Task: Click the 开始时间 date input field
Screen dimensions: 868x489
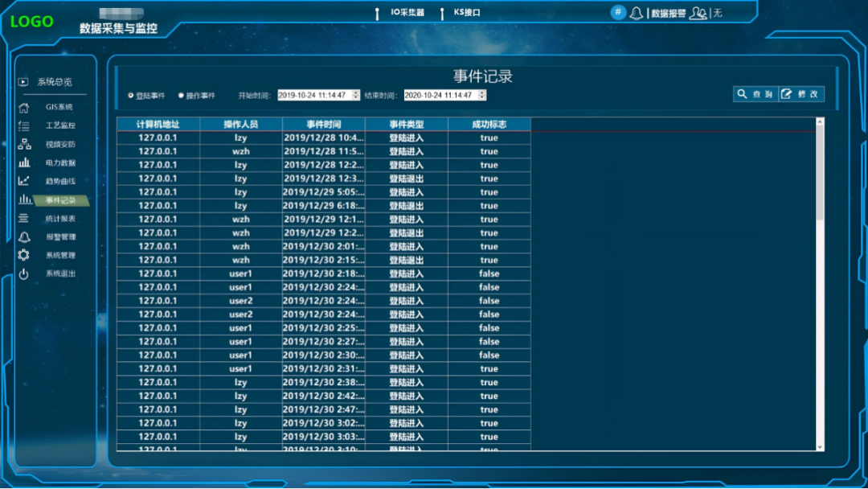Action: (315, 95)
